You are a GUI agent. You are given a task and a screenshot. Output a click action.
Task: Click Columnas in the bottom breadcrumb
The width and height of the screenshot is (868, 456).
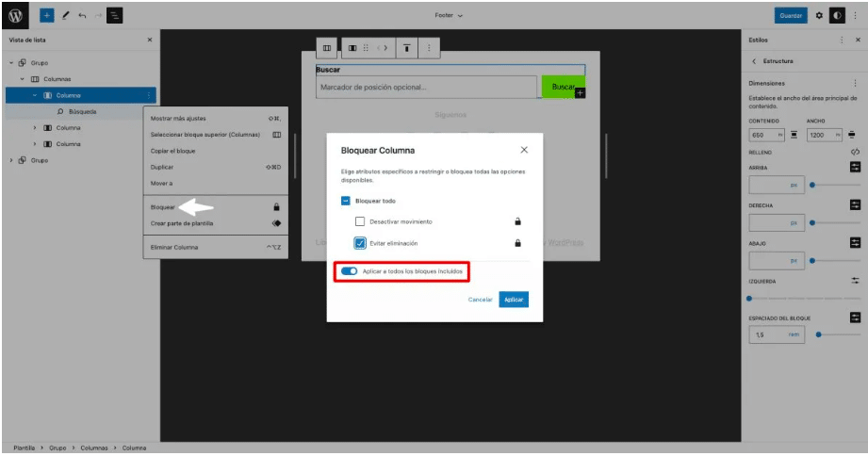pyautogui.click(x=94, y=448)
